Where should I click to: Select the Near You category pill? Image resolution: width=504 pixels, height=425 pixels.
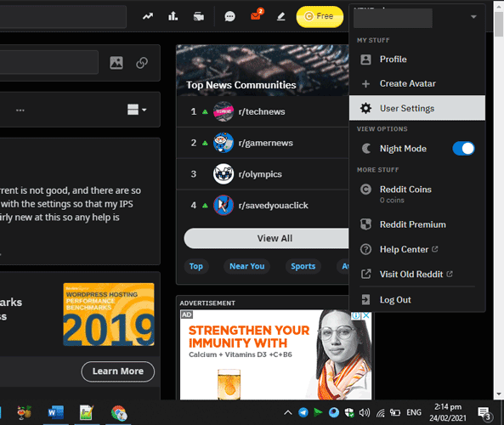246,266
